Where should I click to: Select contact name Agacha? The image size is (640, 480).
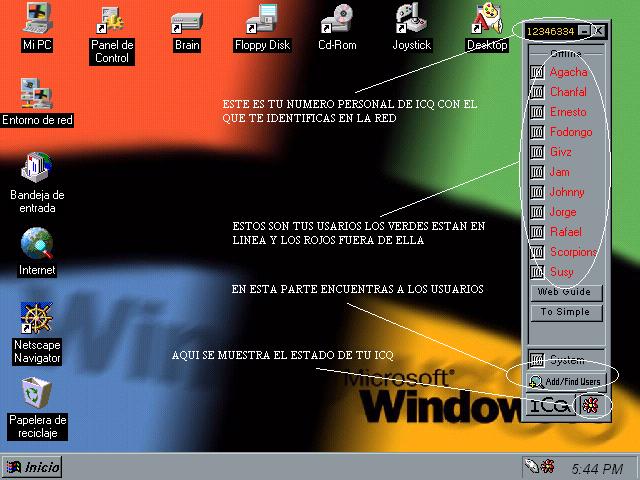(568, 72)
